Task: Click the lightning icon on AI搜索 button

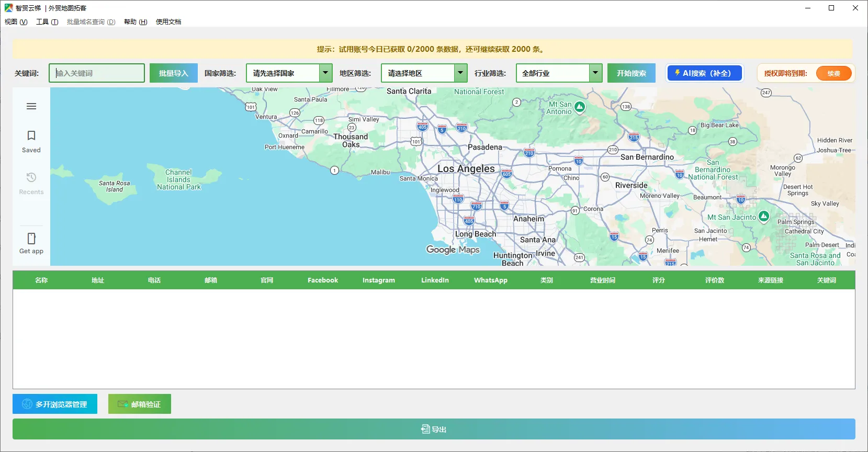Action: click(x=677, y=73)
